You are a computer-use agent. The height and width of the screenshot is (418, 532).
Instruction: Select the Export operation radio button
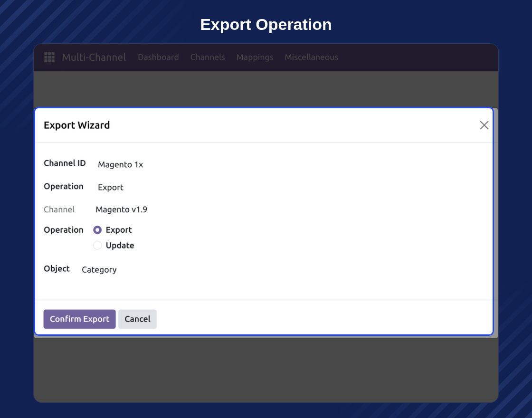97,230
